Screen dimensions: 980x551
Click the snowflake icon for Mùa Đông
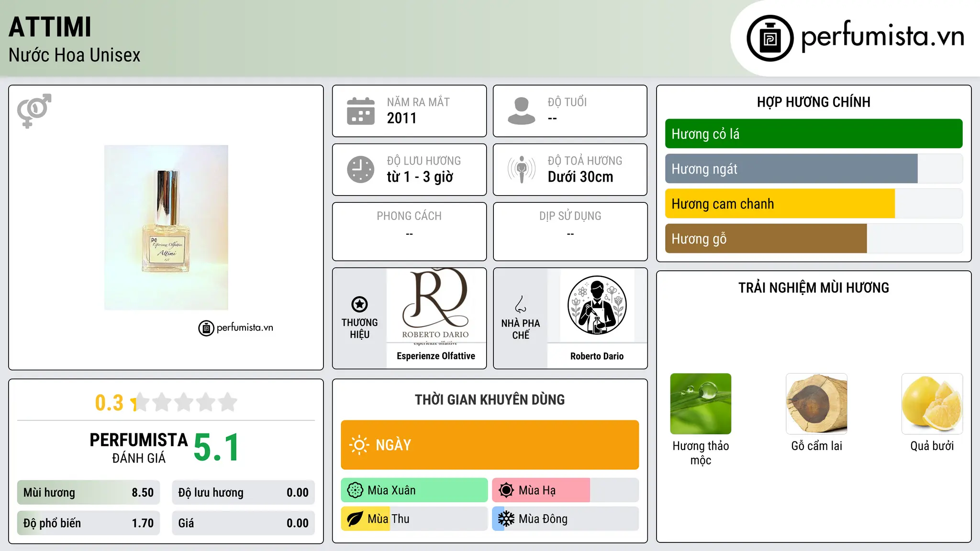tap(506, 519)
